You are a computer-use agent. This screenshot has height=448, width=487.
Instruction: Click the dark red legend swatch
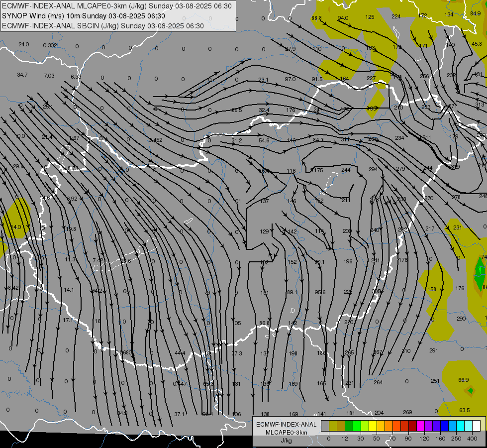(413, 426)
